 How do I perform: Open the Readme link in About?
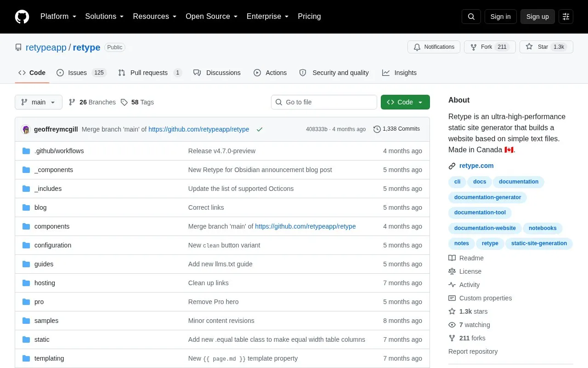pyautogui.click(x=466, y=258)
